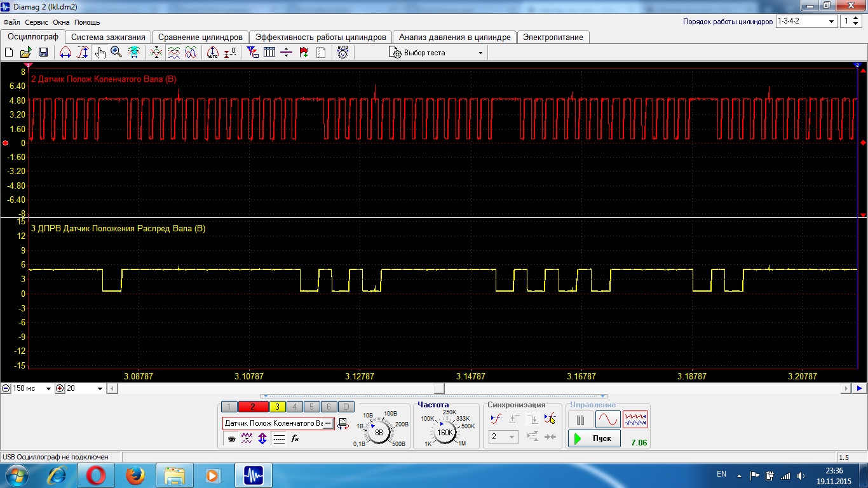This screenshot has height=488, width=868.
Task: Open the Сравнение цилиндров tab
Action: pos(200,37)
